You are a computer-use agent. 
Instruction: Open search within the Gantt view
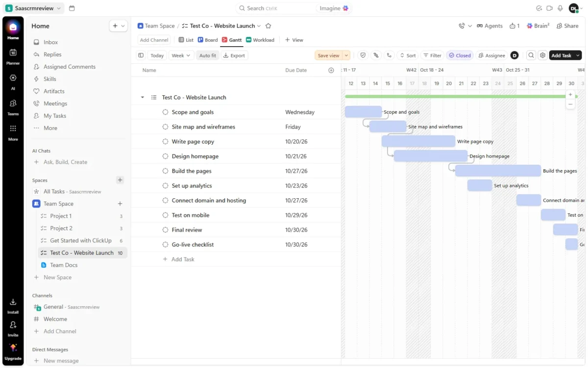pos(531,55)
